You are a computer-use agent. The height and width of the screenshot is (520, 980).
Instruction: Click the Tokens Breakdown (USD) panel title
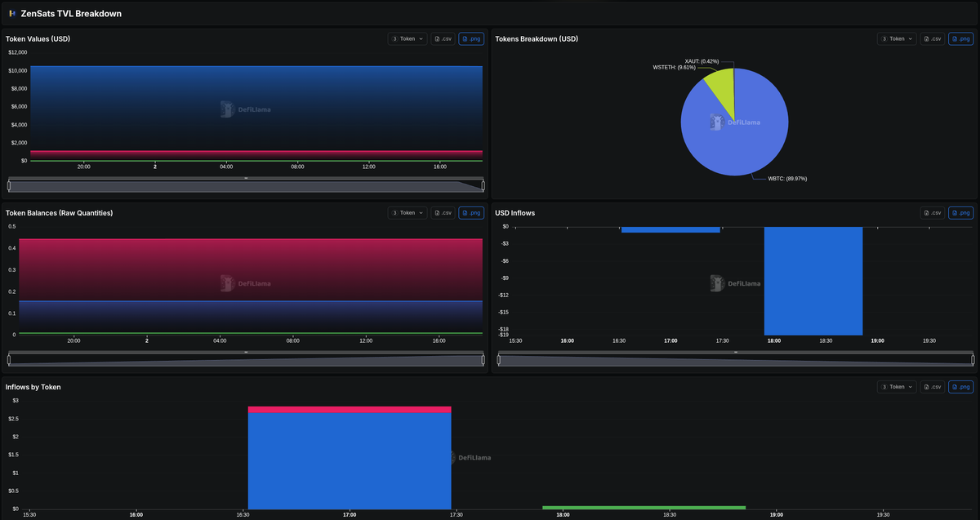click(536, 38)
